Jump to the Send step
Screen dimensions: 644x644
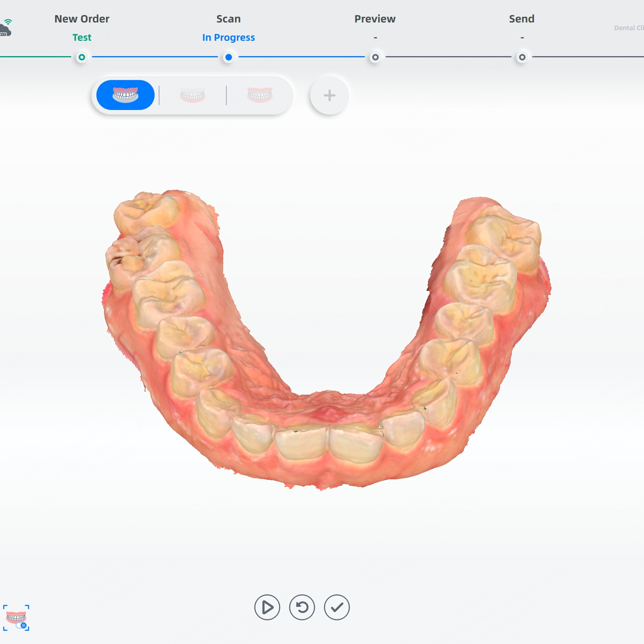tap(522, 19)
